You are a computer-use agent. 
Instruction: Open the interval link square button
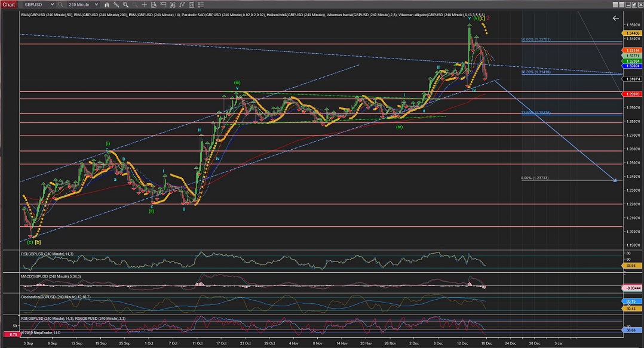point(622,5)
